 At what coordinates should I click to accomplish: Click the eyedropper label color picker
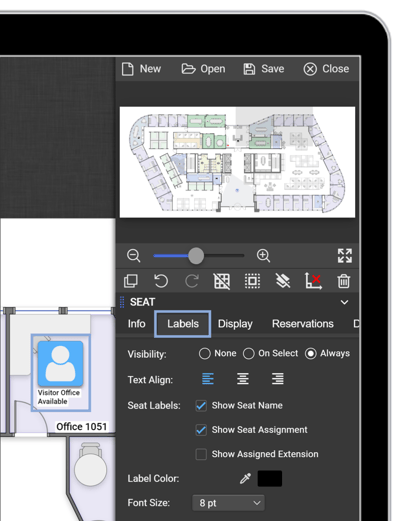(245, 478)
